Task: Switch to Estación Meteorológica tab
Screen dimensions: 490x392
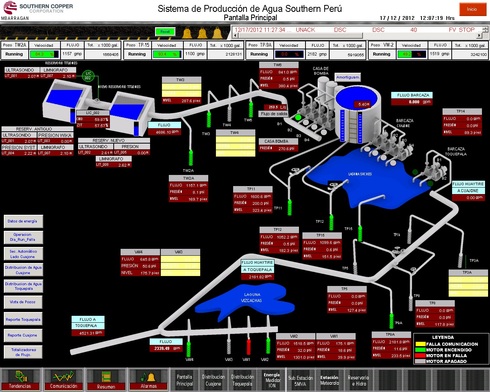Action: 329,380
